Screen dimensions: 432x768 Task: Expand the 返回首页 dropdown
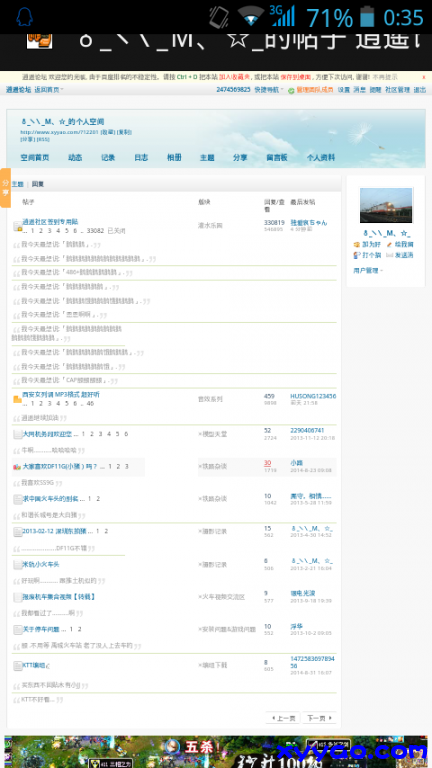point(48,90)
